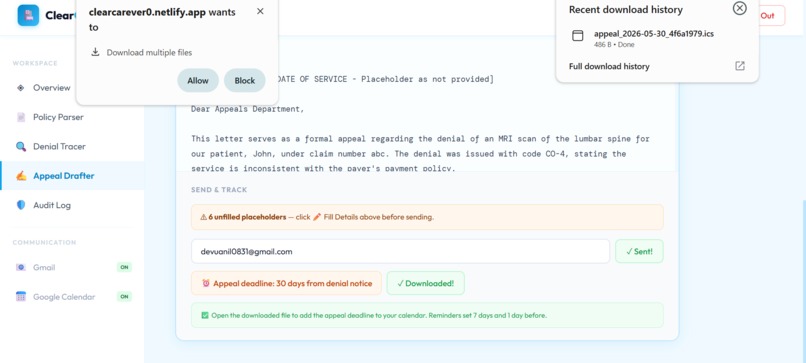
Task: Click the warning icon in unfilled placeholders notice
Action: pos(204,217)
